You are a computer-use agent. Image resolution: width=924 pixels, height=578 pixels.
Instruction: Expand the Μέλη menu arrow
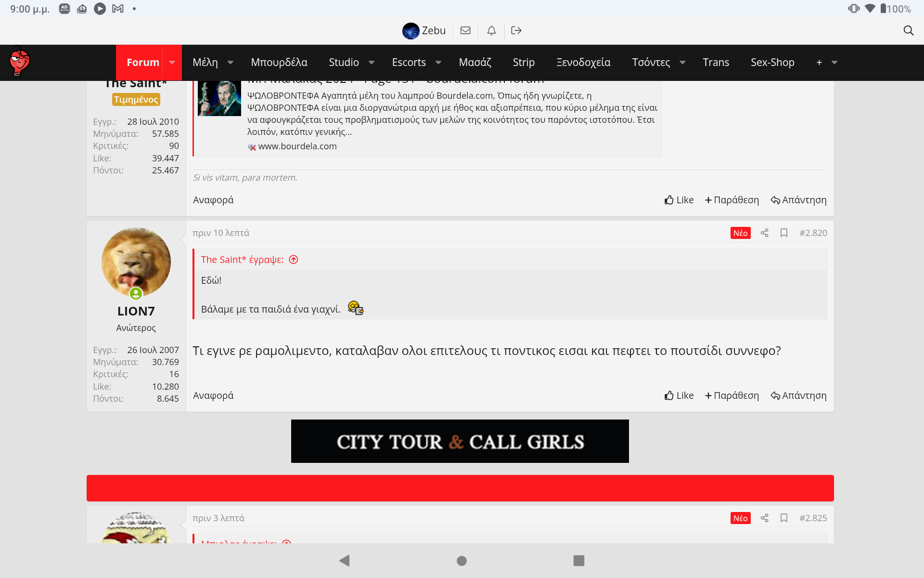pos(231,63)
